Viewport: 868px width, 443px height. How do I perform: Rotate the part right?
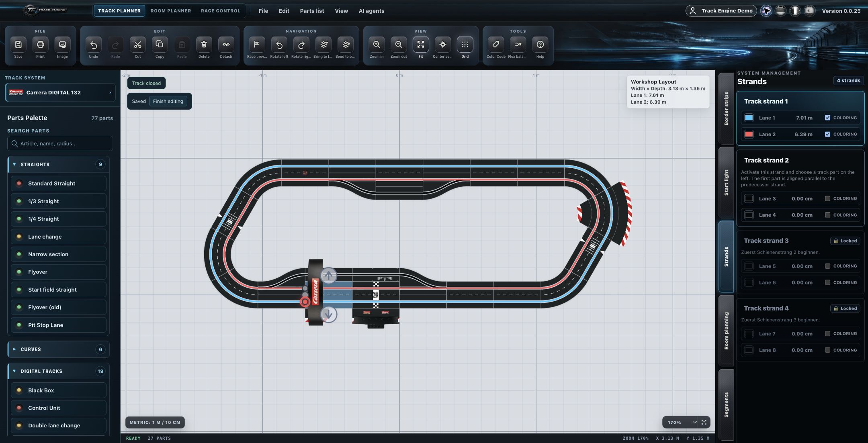click(301, 45)
